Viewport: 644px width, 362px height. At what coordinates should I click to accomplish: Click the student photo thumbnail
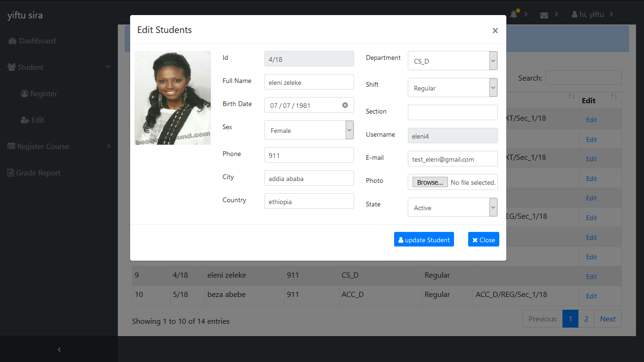click(x=173, y=98)
